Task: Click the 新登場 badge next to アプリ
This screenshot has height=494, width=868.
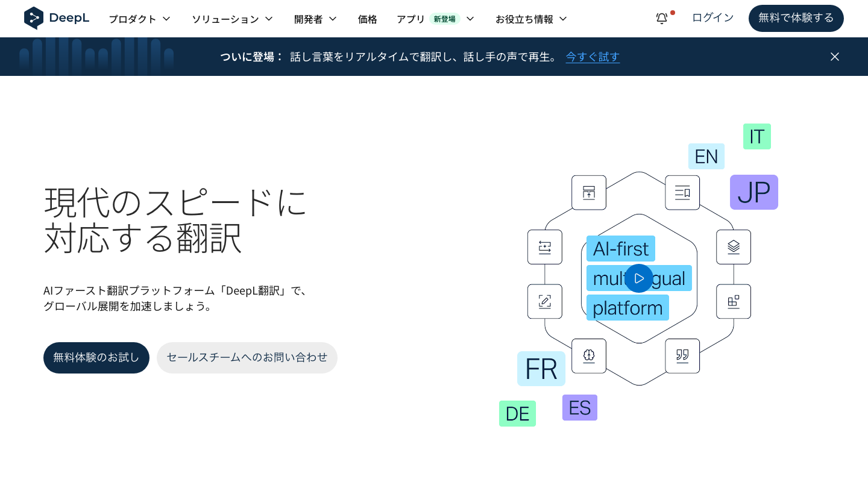Action: tap(445, 19)
